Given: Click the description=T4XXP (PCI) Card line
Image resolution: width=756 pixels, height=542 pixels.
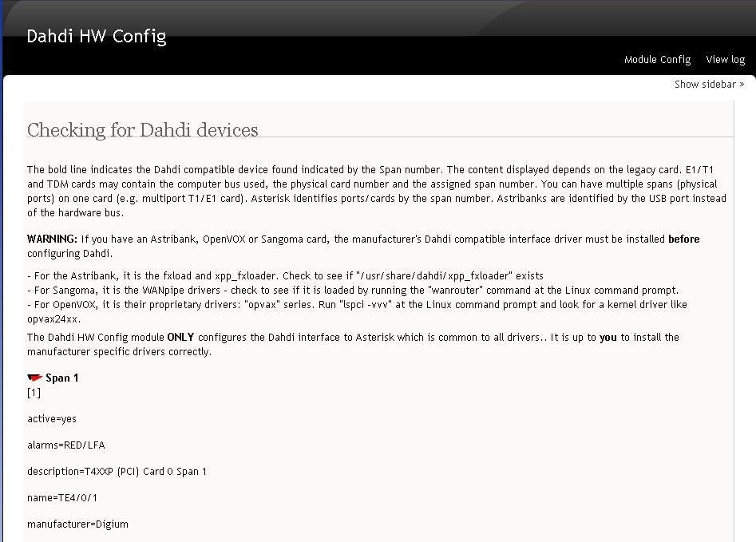Looking at the screenshot, I should (117, 471).
